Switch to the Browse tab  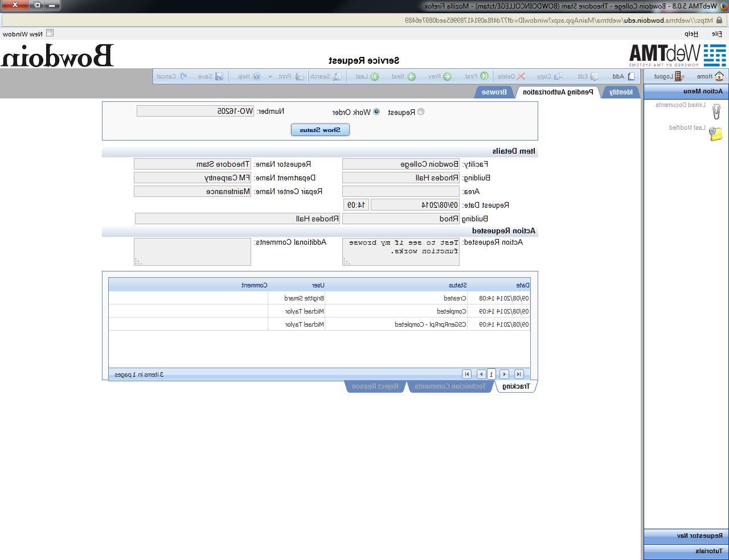click(494, 92)
